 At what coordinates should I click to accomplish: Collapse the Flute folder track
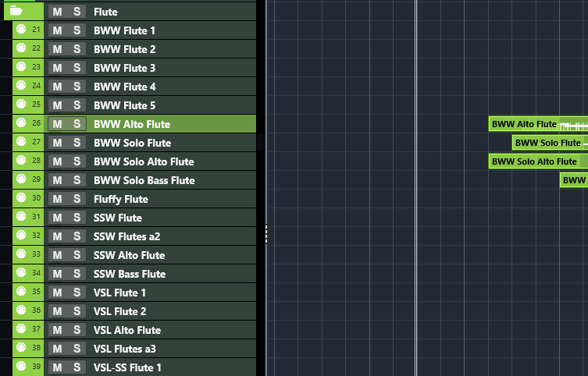[x=16, y=11]
